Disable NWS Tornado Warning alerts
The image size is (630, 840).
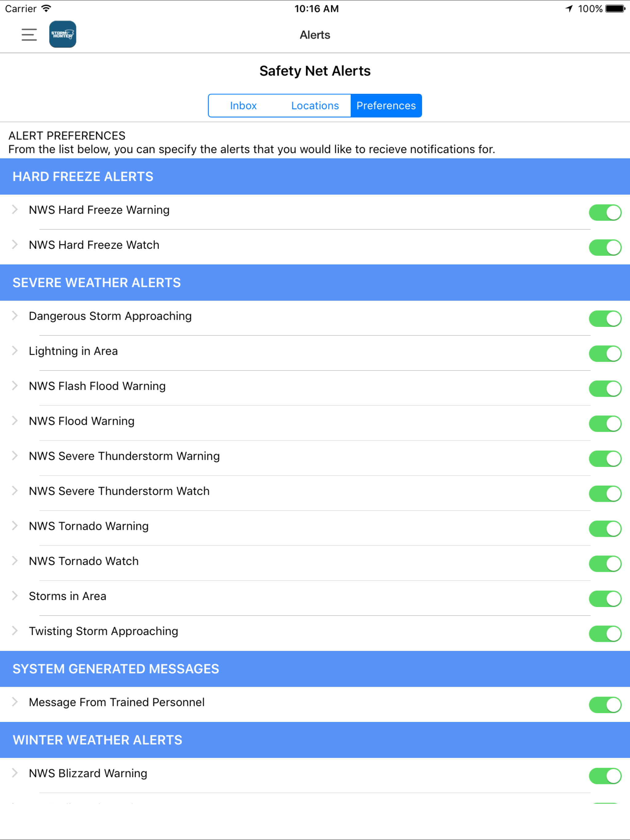(x=605, y=528)
